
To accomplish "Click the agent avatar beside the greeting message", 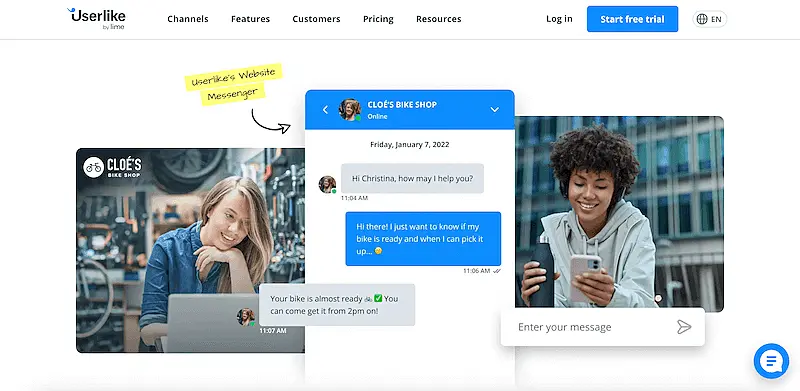I will click(x=327, y=184).
